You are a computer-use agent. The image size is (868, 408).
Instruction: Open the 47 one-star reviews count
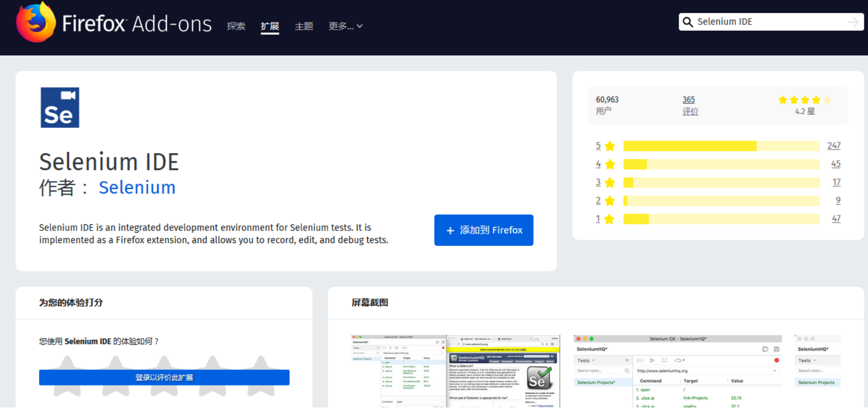click(836, 219)
